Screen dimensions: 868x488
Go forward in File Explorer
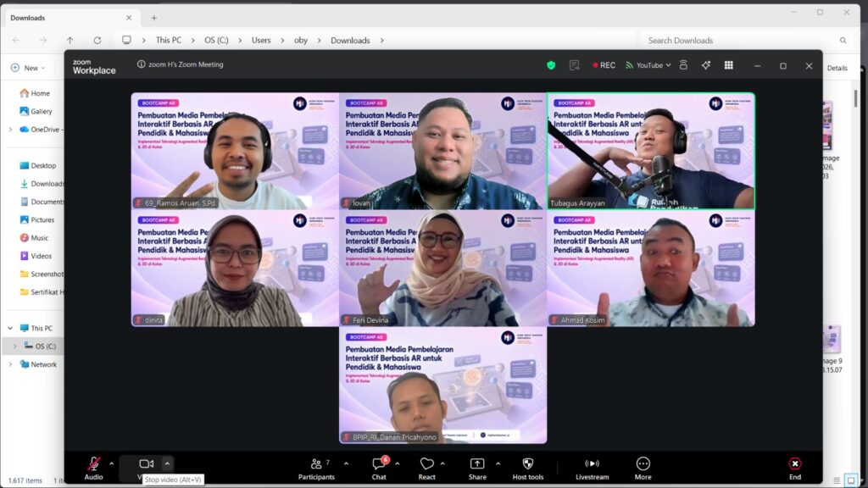click(42, 41)
